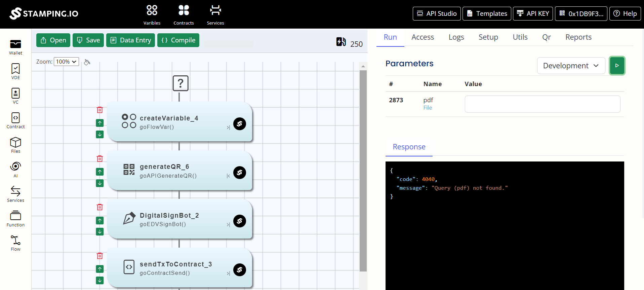Open the Zoom 100% dropdown
Viewport: 644px width, 290px height.
click(x=66, y=62)
